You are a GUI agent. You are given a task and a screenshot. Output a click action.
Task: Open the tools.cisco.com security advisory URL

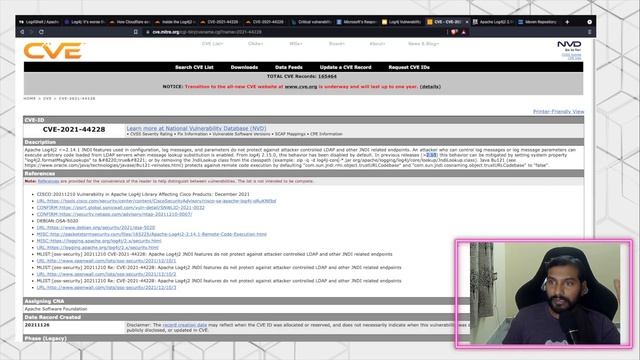[156, 201]
